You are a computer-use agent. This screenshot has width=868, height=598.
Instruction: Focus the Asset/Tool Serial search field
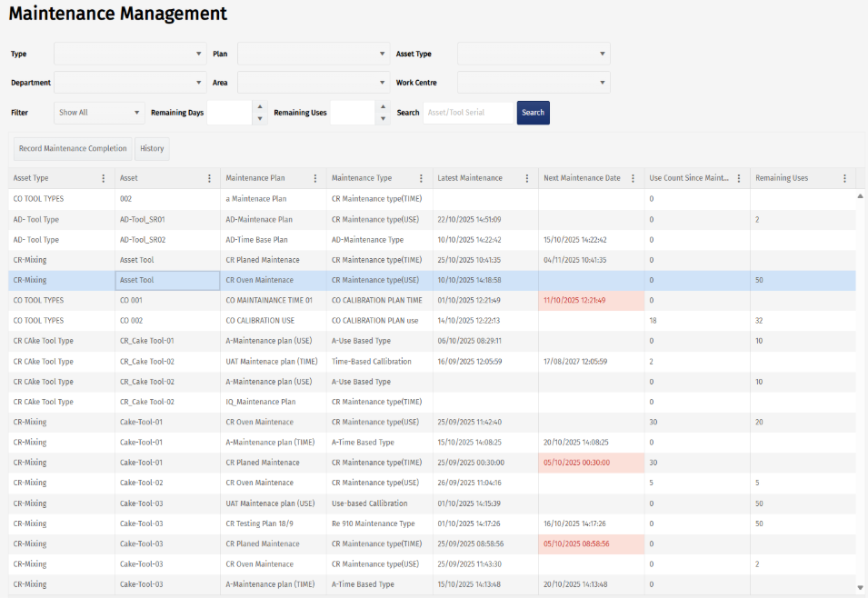[469, 113]
